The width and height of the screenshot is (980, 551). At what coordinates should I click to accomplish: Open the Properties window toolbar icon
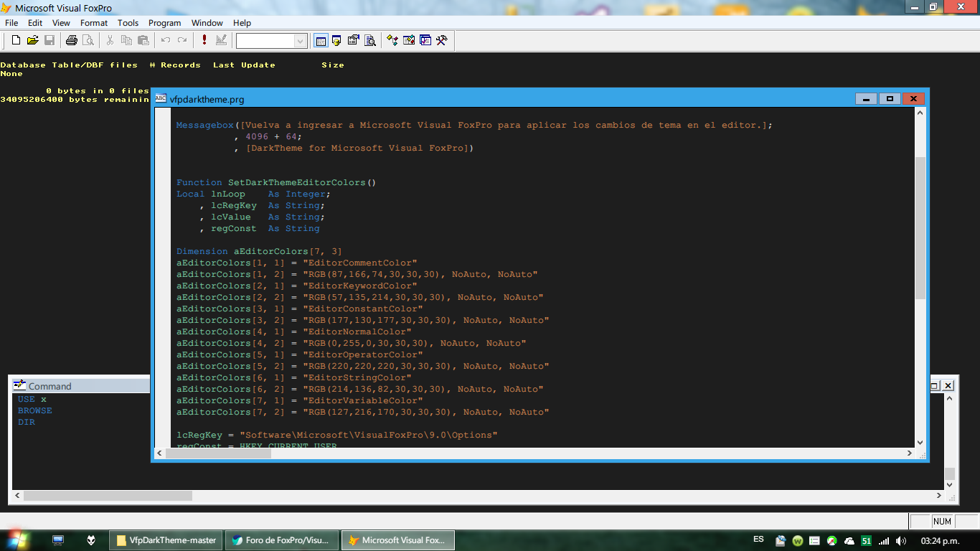[x=353, y=41]
